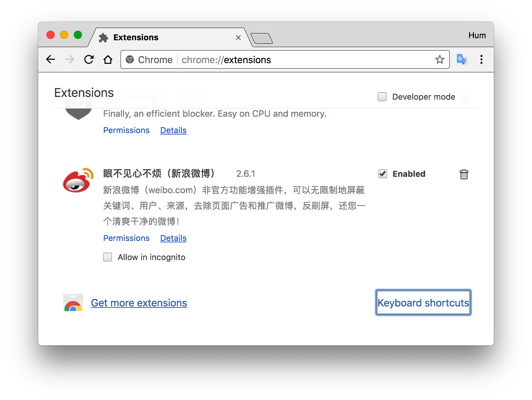Remove the Weibo extension via trash icon
The height and width of the screenshot is (400, 532).
[464, 174]
